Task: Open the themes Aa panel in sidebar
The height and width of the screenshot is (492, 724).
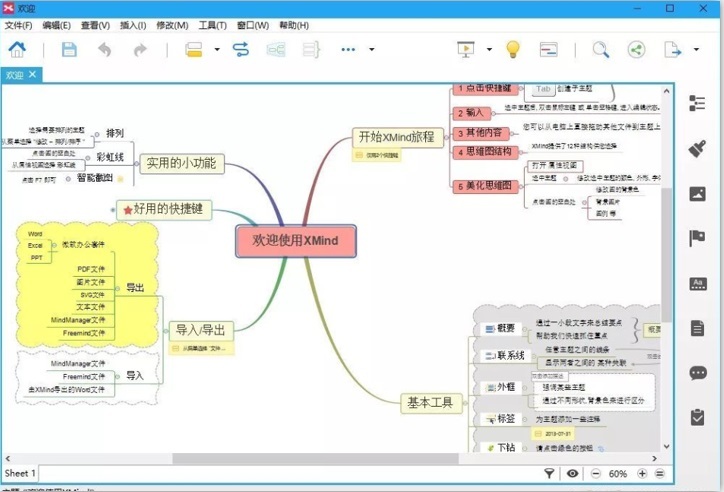Action: click(698, 284)
